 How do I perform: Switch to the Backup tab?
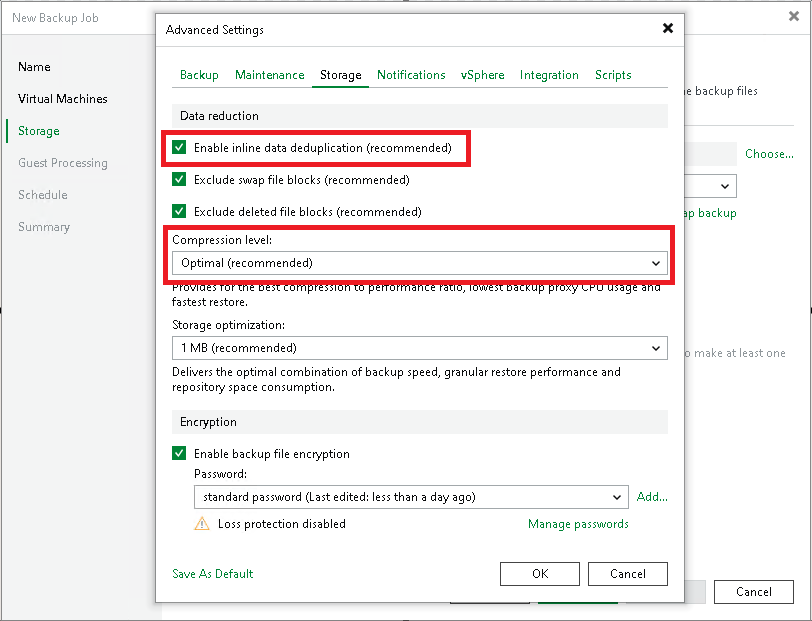tap(199, 75)
